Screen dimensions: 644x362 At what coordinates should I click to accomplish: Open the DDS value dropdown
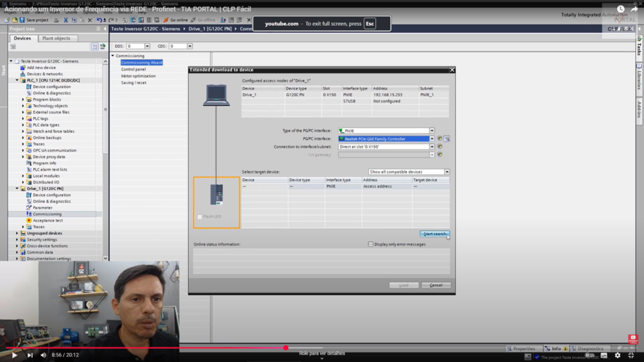pos(147,47)
